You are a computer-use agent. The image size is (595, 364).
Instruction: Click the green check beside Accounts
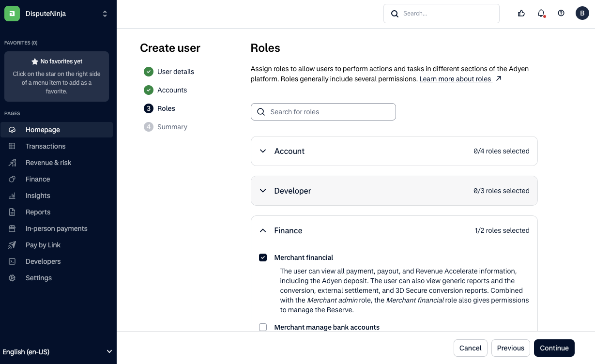(149, 90)
